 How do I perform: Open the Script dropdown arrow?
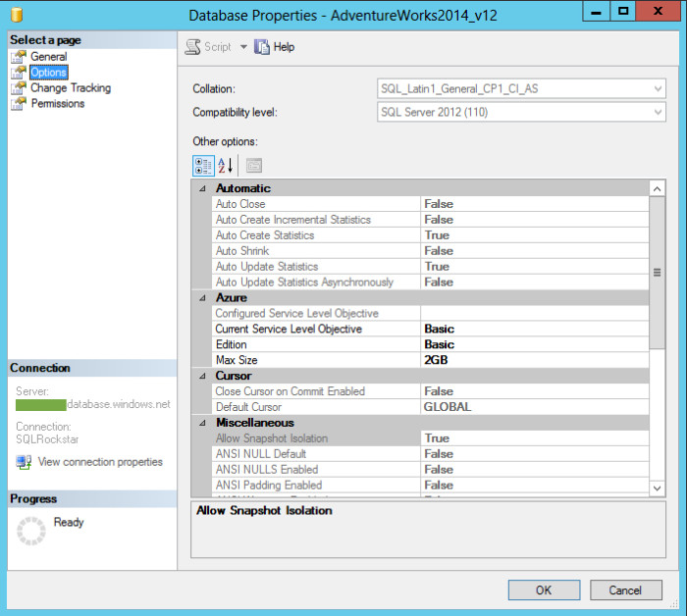(243, 47)
